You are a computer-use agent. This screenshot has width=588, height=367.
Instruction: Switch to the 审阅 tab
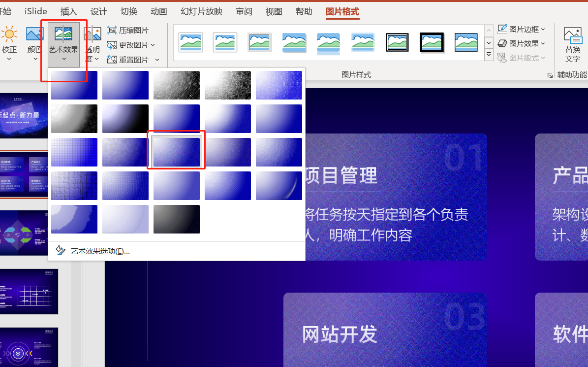tap(244, 11)
